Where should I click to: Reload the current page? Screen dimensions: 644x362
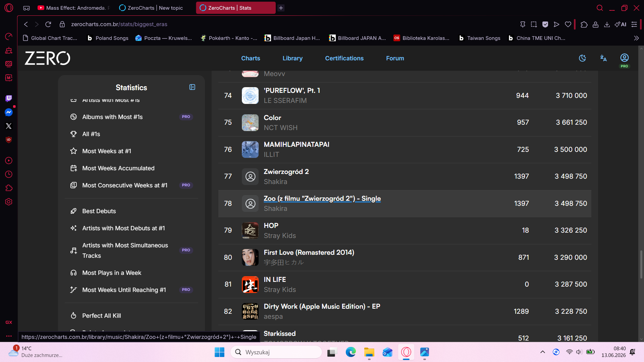click(x=48, y=24)
